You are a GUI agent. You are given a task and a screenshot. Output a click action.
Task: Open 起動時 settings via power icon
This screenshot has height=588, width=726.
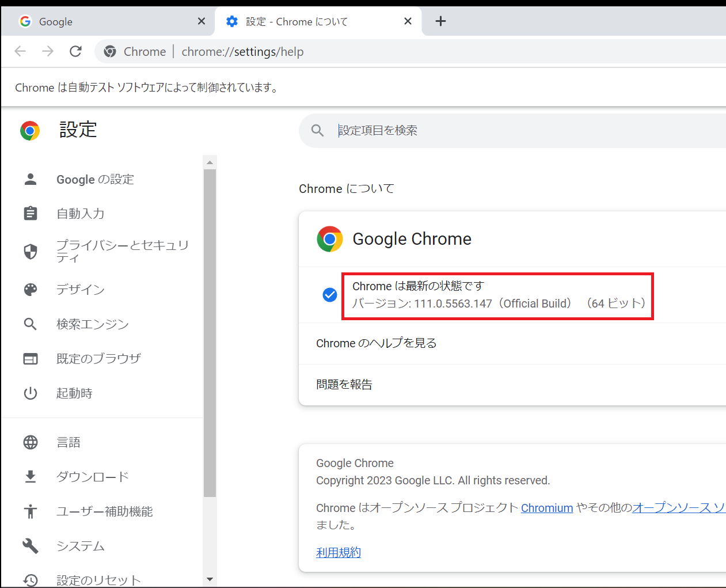[x=30, y=393]
